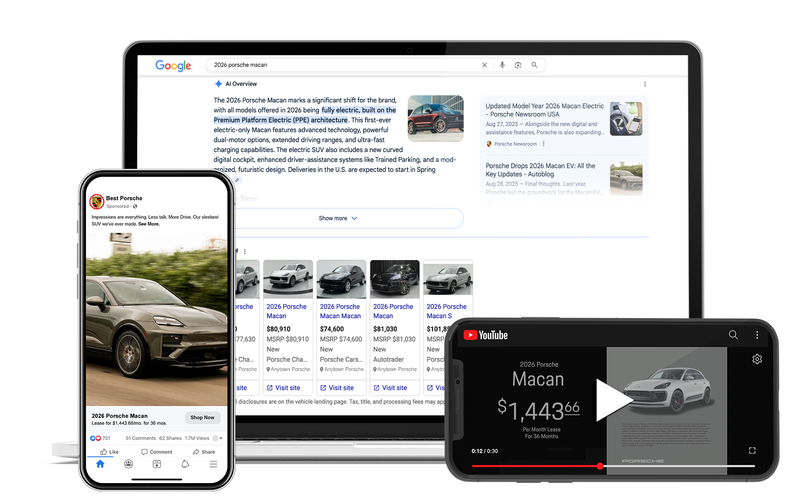Tap the YouTube search icon
The height and width of the screenshot is (504, 812).
tap(733, 335)
